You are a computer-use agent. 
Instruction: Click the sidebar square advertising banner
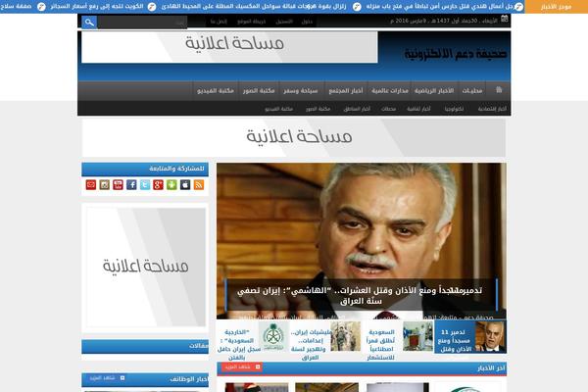pyautogui.click(x=145, y=268)
